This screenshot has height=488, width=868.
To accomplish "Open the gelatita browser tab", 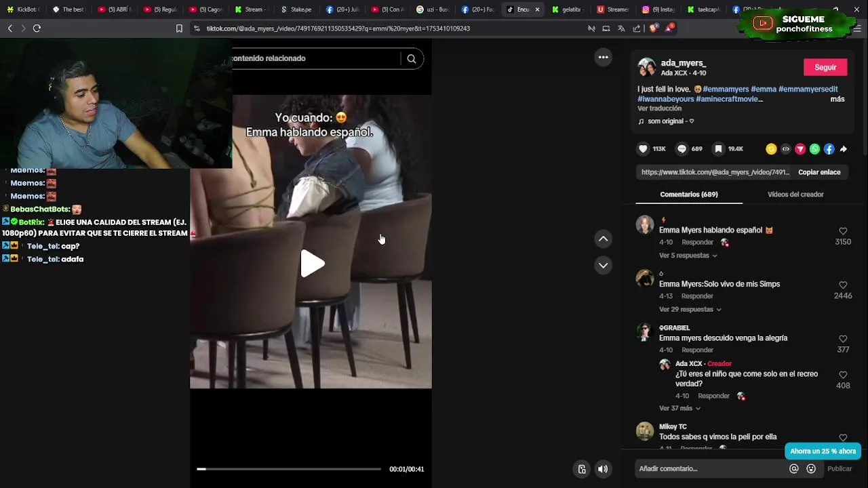I will point(568,9).
